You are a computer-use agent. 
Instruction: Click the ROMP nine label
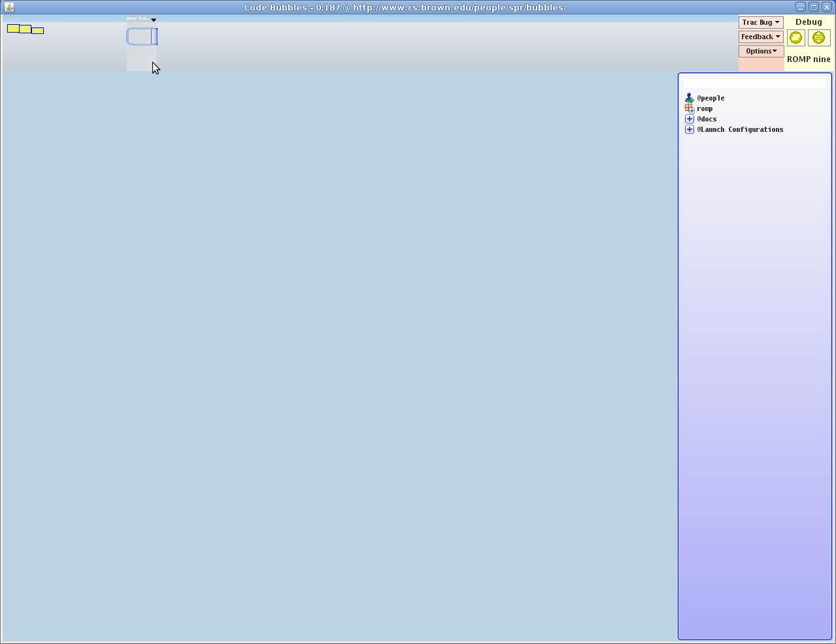pos(809,59)
